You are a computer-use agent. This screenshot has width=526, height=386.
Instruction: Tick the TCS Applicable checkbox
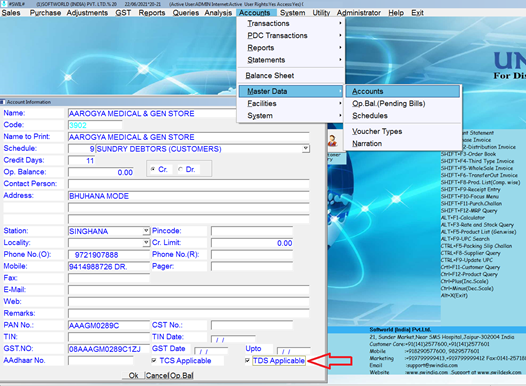pos(154,361)
